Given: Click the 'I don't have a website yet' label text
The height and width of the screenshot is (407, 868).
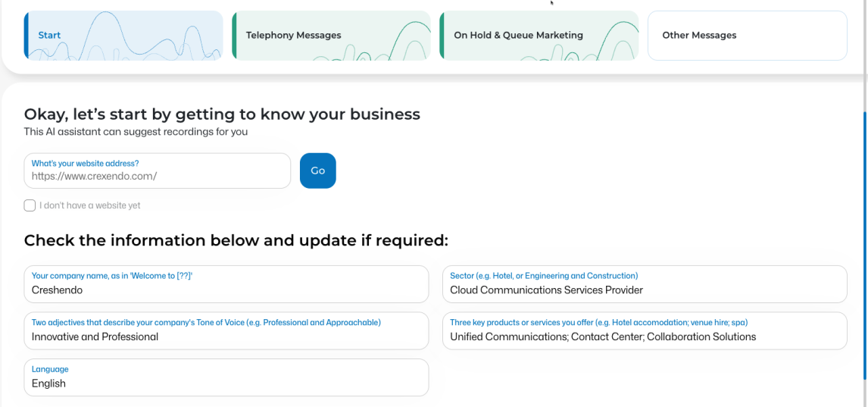Looking at the screenshot, I should (89, 205).
